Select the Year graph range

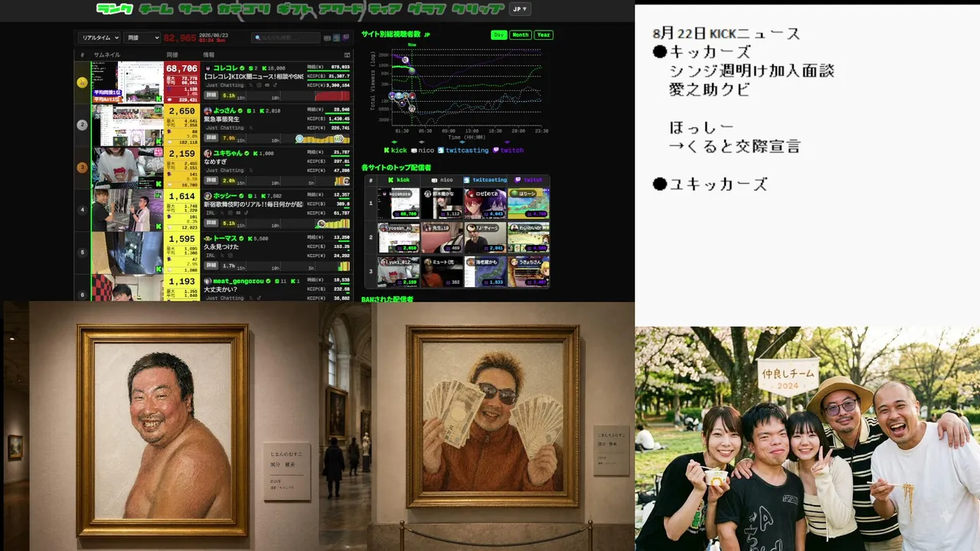tap(544, 34)
